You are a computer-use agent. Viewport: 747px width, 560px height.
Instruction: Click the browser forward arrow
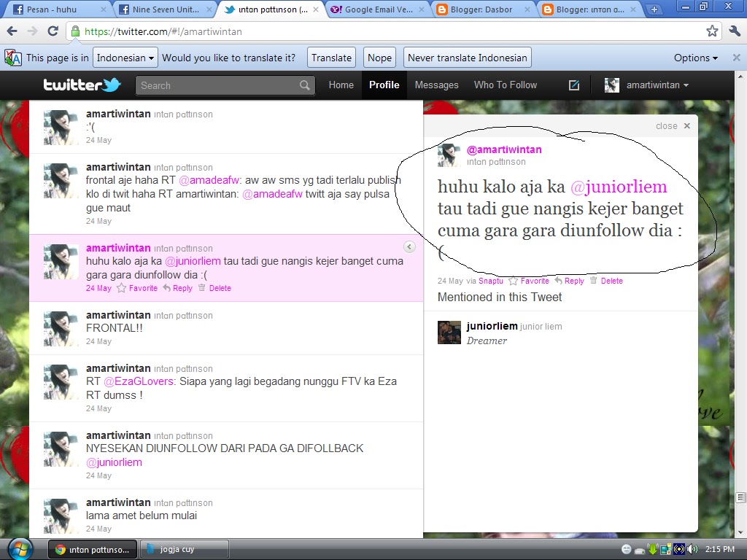[x=32, y=31]
